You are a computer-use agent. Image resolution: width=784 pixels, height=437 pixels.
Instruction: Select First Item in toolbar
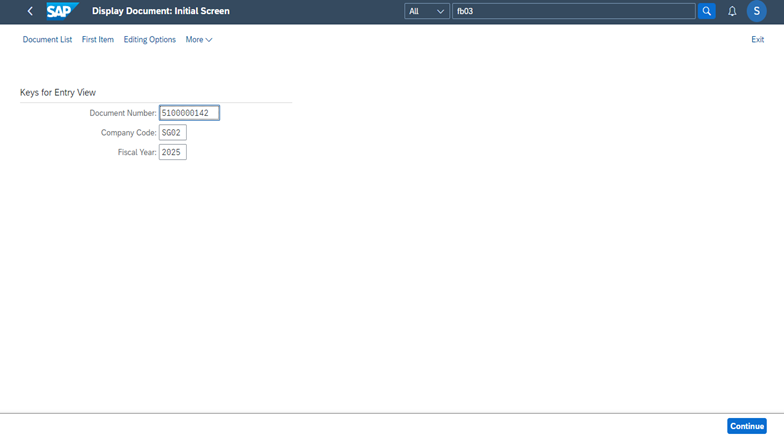pyautogui.click(x=98, y=40)
